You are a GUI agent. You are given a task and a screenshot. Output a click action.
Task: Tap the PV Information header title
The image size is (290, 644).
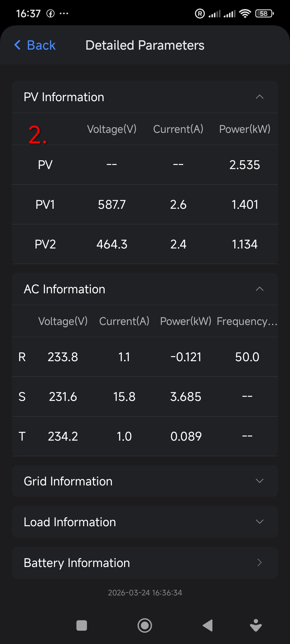coord(64,97)
